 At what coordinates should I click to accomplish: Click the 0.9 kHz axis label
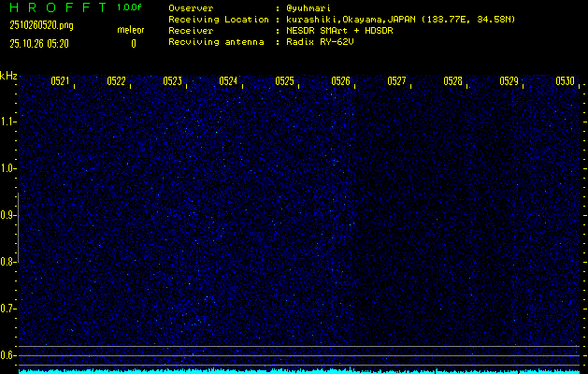[x=7, y=215]
